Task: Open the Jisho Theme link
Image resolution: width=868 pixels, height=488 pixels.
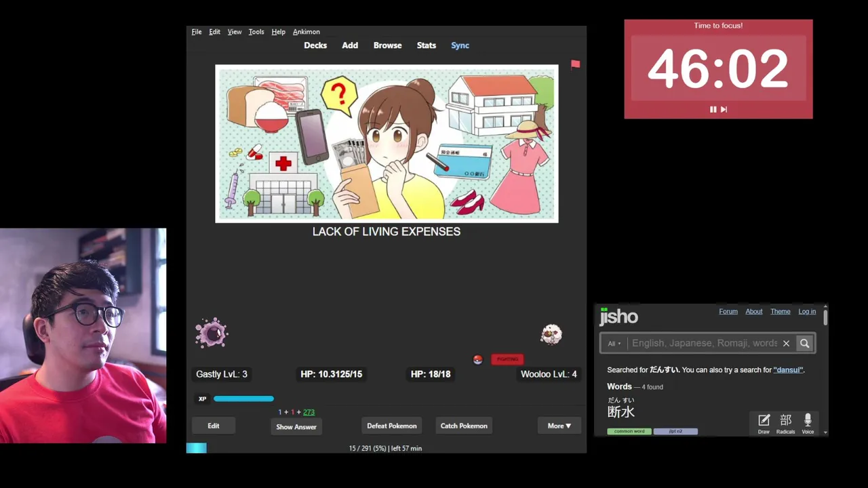Action: click(781, 312)
